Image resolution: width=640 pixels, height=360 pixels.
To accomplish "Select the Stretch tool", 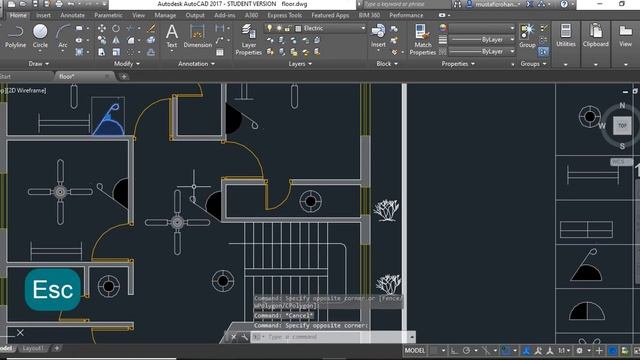I will point(102,52).
